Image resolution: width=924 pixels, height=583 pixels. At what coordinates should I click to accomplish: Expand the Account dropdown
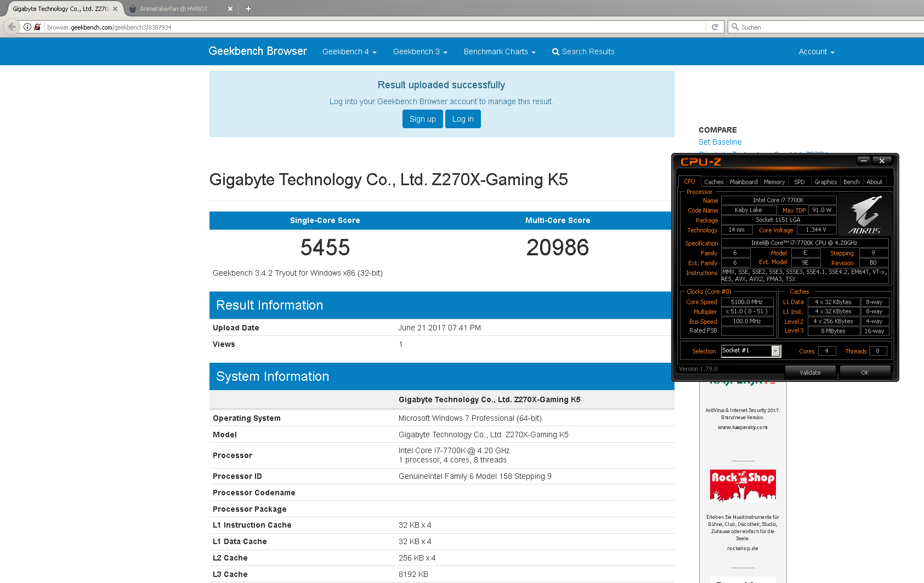point(817,52)
